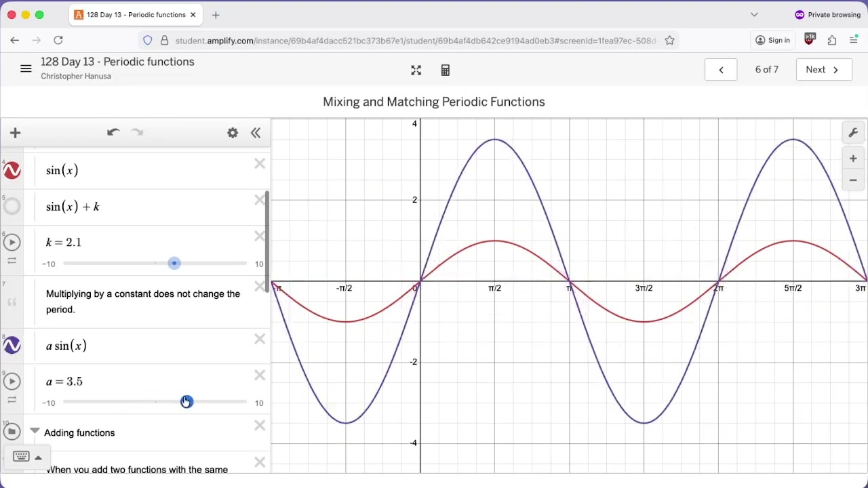
Task: Select the 128 Day 13 browser tab
Action: click(134, 14)
